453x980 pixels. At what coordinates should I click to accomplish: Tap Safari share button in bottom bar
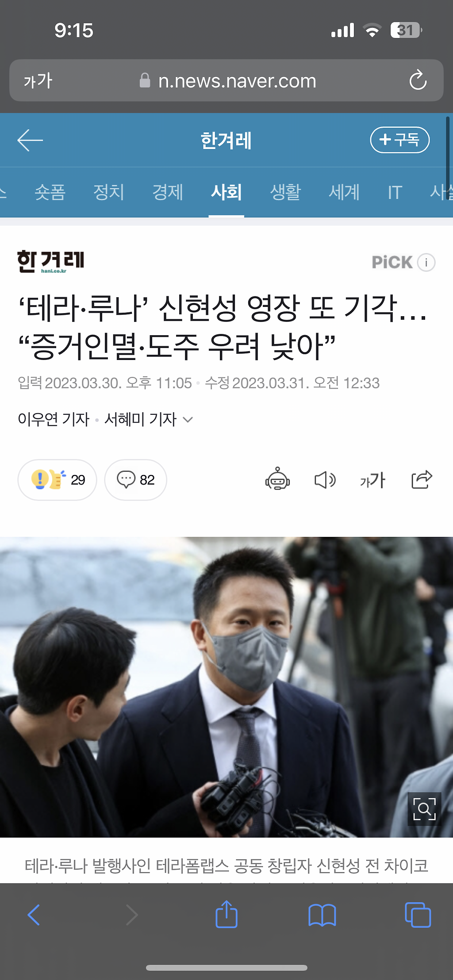point(226,914)
